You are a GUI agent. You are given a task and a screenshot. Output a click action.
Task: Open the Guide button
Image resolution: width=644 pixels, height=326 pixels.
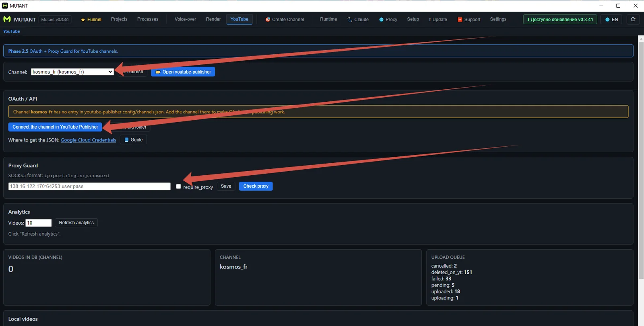[x=133, y=140]
